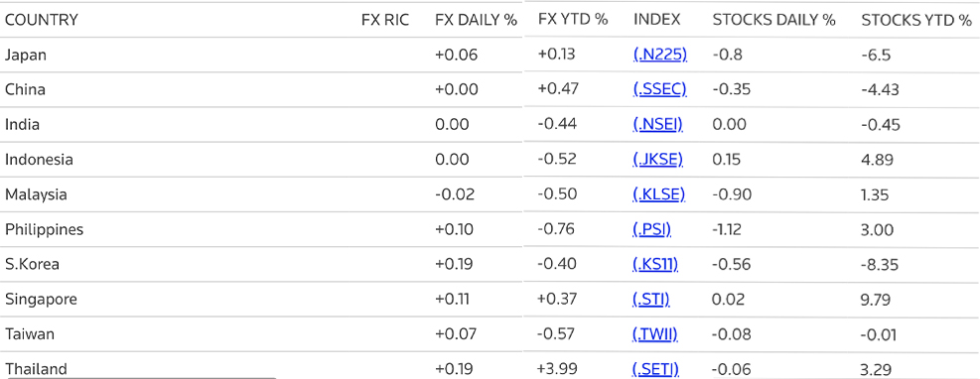Open the .SETI index link
The height and width of the screenshot is (379, 980).
[656, 369]
